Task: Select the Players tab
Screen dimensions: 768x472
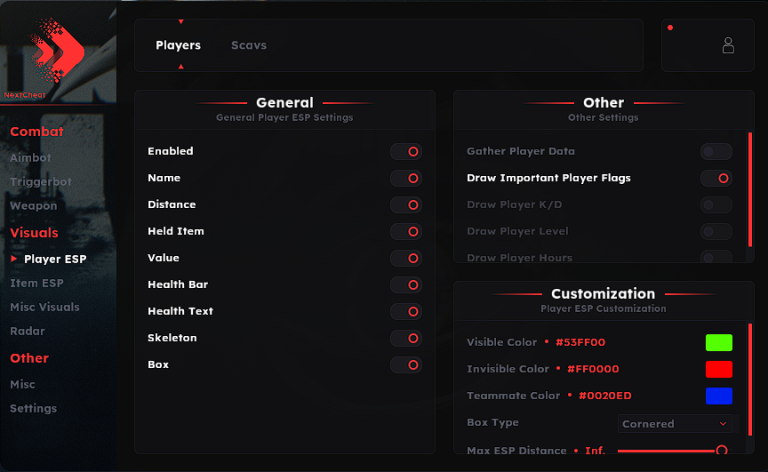Action: tap(178, 45)
